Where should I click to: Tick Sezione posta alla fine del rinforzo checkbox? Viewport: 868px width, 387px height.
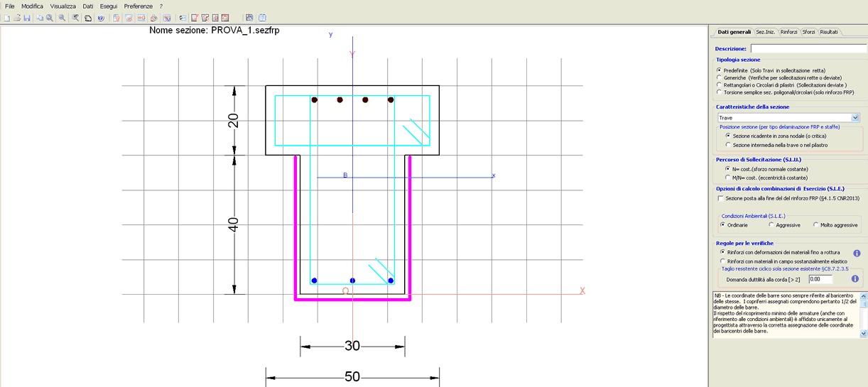tap(720, 199)
